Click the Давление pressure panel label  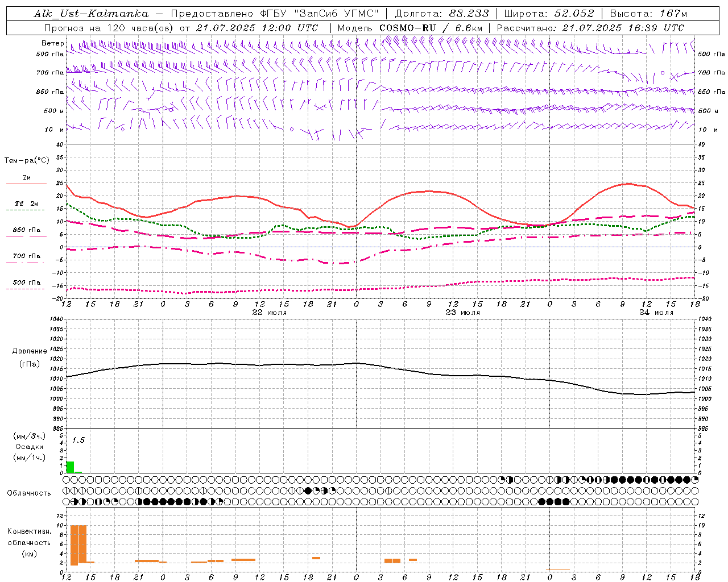[x=30, y=351]
